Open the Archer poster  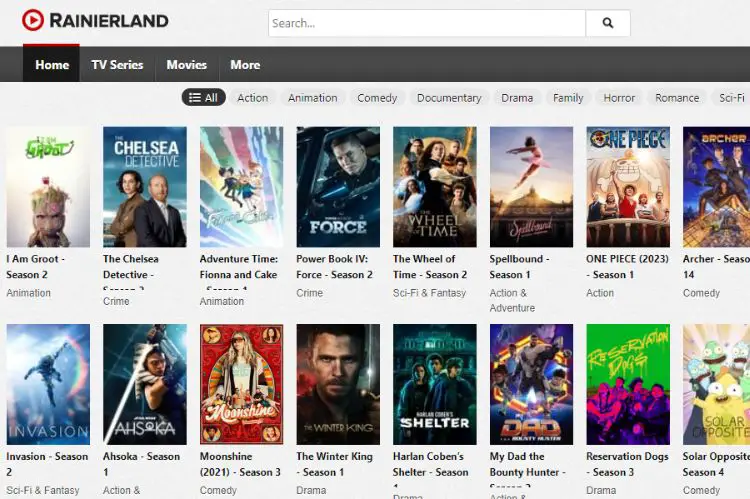[x=717, y=187]
